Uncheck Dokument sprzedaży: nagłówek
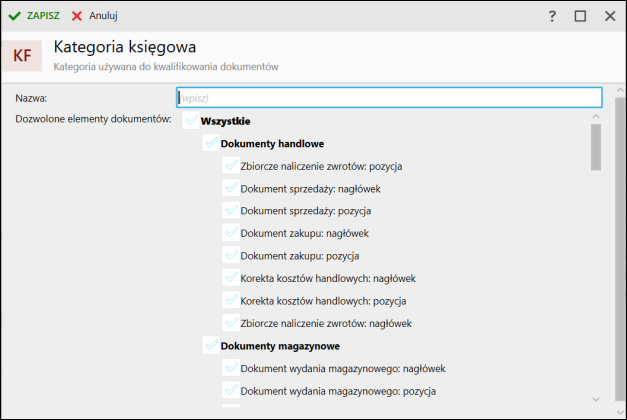 tap(231, 188)
